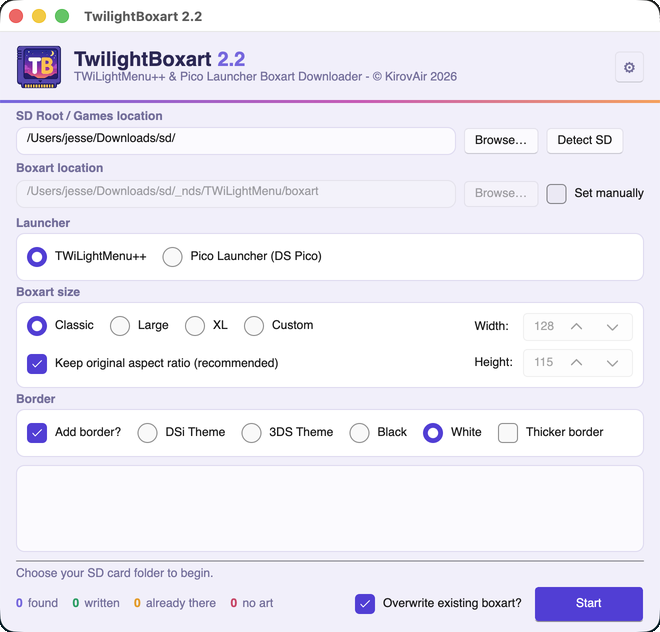This screenshot has height=632, width=660.
Task: Click the Boxart location path field
Action: (236, 194)
